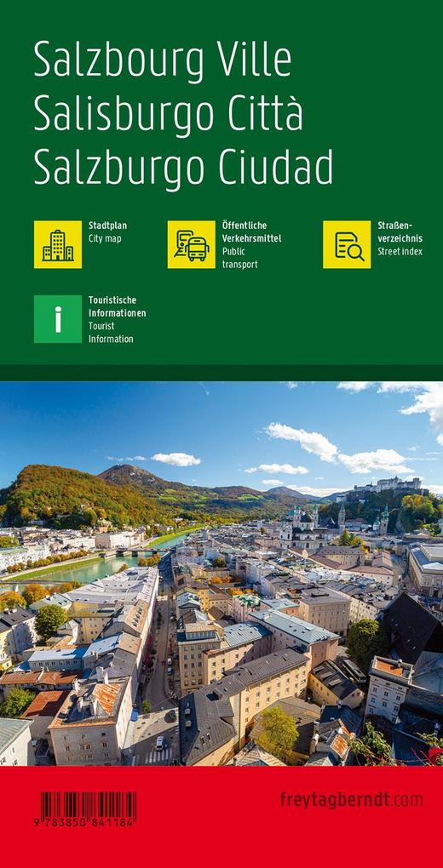Select the Salzburgo Ciudad title

tap(183, 166)
